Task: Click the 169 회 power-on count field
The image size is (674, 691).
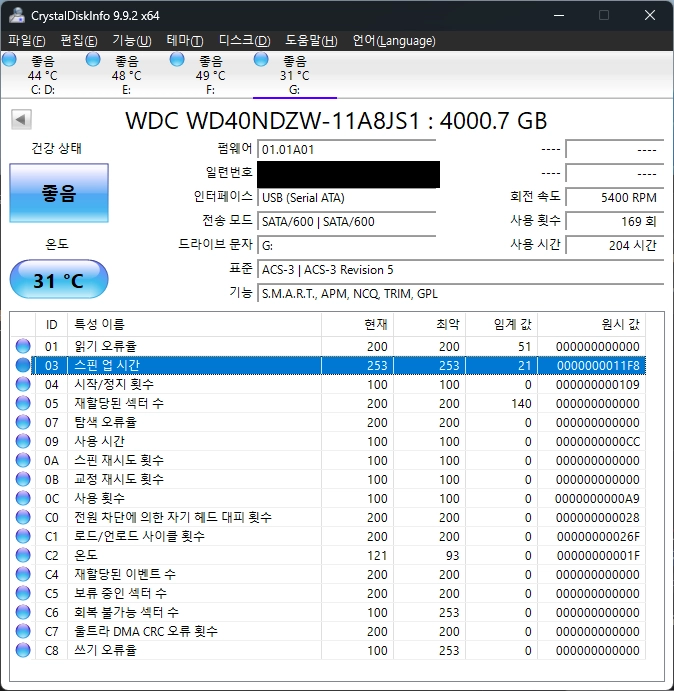Action: [x=614, y=221]
